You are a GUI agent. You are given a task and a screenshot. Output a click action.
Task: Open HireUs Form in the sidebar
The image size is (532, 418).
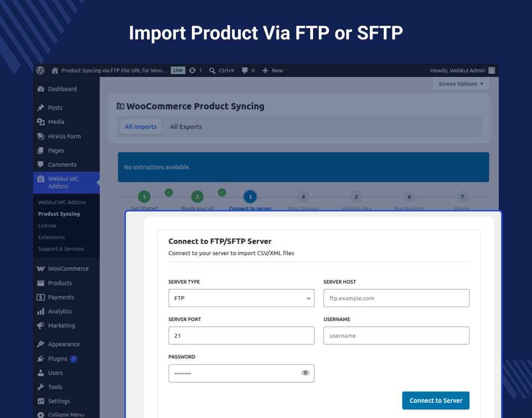click(64, 136)
